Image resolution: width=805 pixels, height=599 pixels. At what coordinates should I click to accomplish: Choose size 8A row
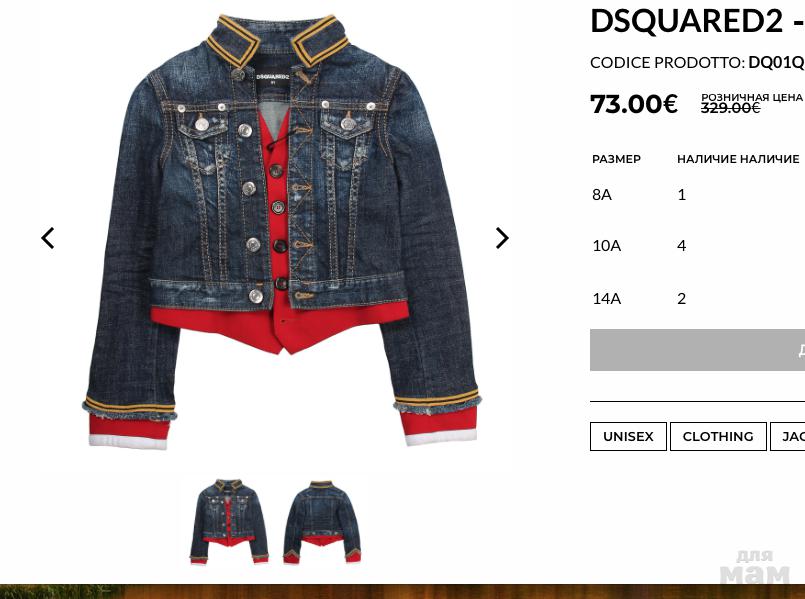click(x=697, y=195)
